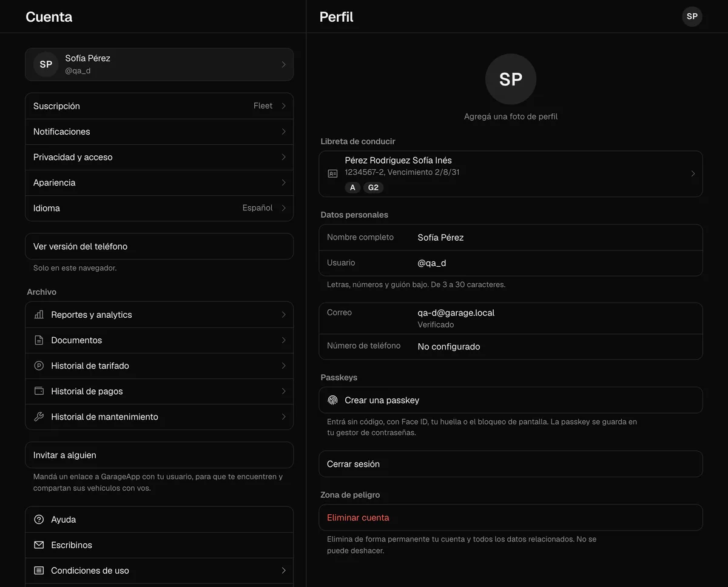Click Eliminar cuenta button
Viewport: 728px width, 587px height.
511,518
